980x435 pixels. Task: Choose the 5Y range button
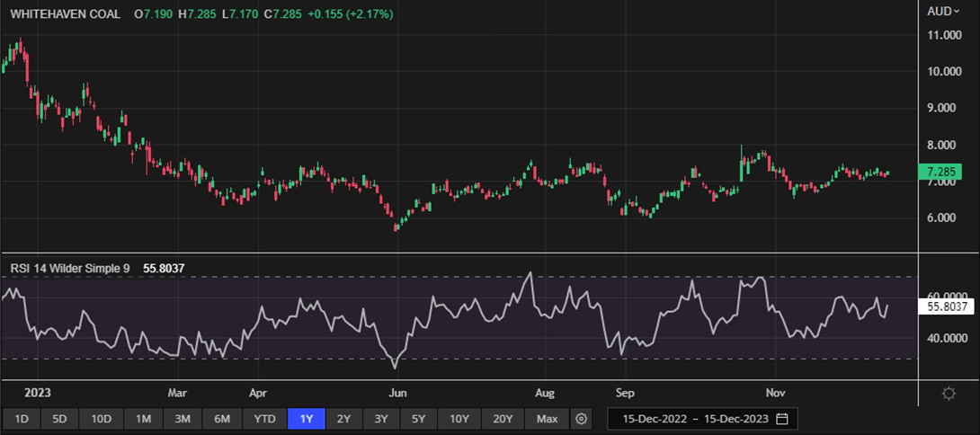419,419
